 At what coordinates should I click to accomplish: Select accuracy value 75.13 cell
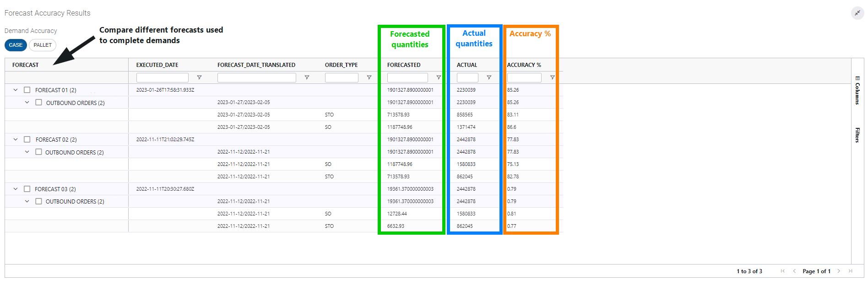(513, 164)
